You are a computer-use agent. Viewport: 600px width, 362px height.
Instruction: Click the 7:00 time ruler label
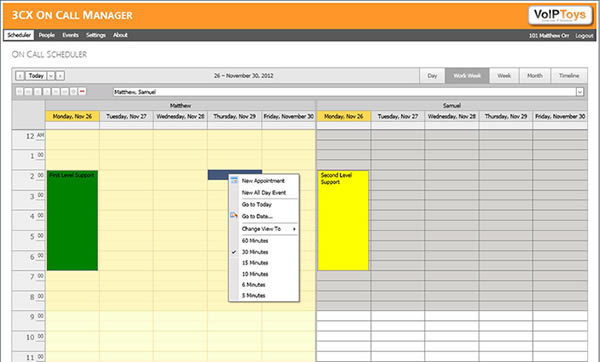(x=36, y=276)
